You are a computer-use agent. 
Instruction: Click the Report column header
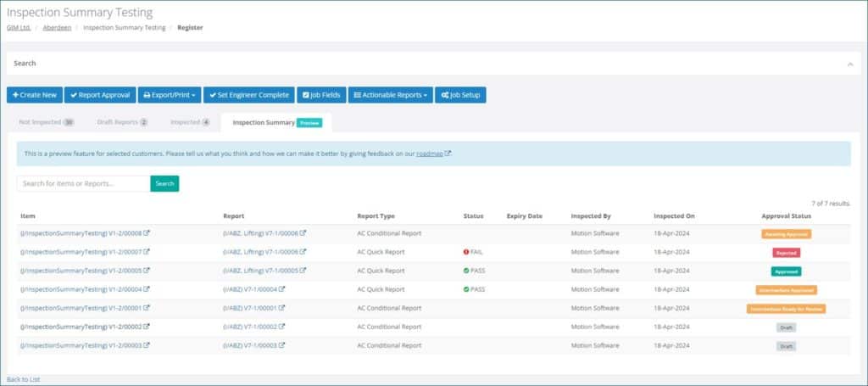click(234, 216)
